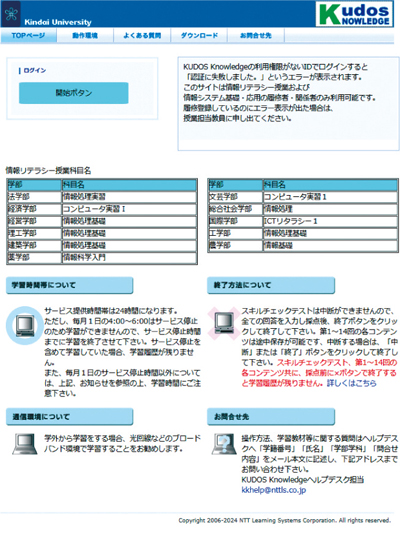
Task: Select the 経営学部 table cell
Action: 34,221
